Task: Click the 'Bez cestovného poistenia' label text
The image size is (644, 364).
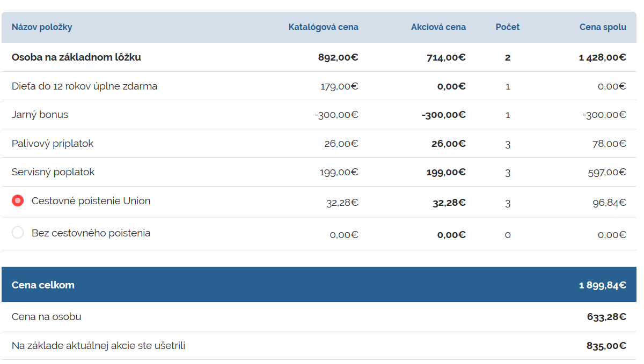Action: 91,233
